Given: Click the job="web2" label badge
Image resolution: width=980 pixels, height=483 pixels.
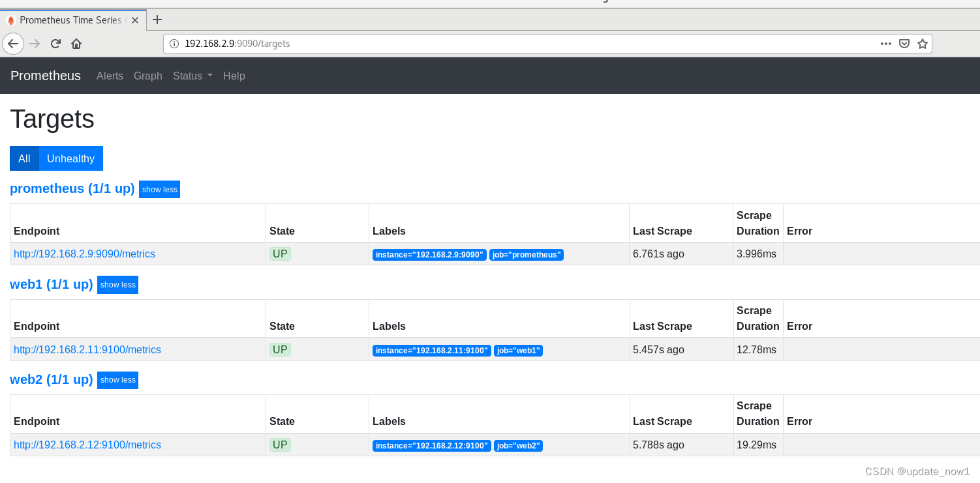Looking at the screenshot, I should coord(518,445).
